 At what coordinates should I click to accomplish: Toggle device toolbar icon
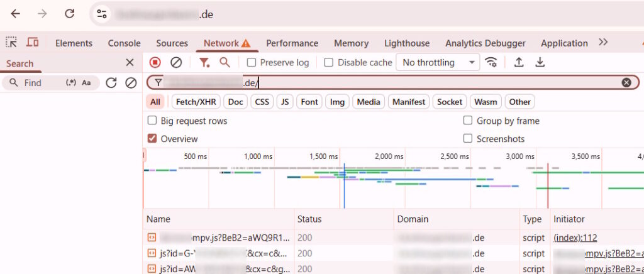tap(32, 43)
